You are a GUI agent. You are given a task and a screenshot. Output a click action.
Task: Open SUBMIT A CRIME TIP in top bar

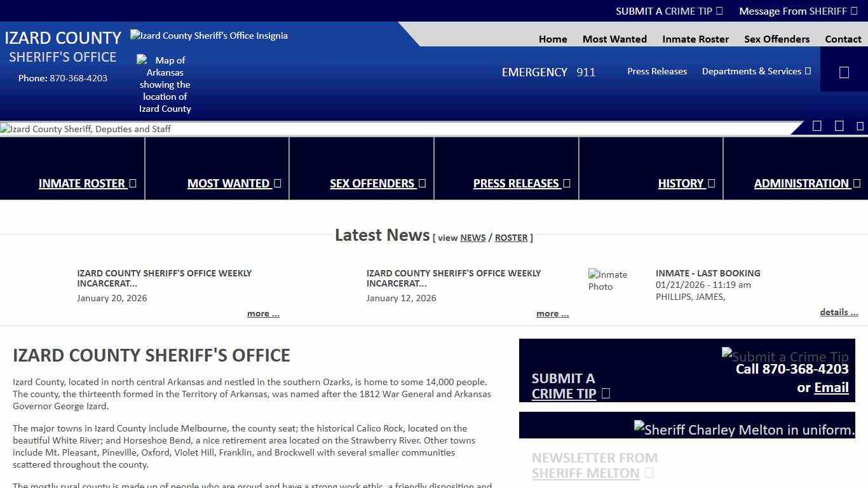(669, 11)
